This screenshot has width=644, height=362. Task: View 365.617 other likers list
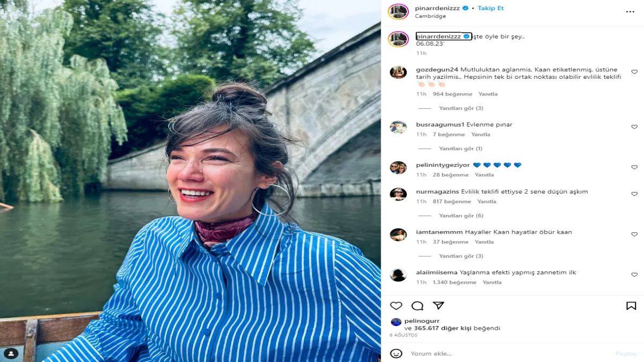tap(457, 328)
